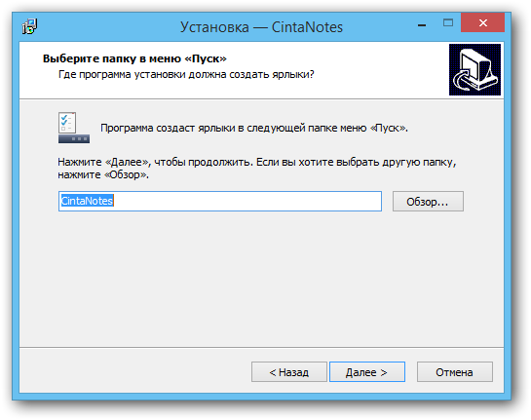Click the instruction text «Нажмите «Далее», чтобы продолжить»
Screen dimensions: 531x420
tap(156, 162)
